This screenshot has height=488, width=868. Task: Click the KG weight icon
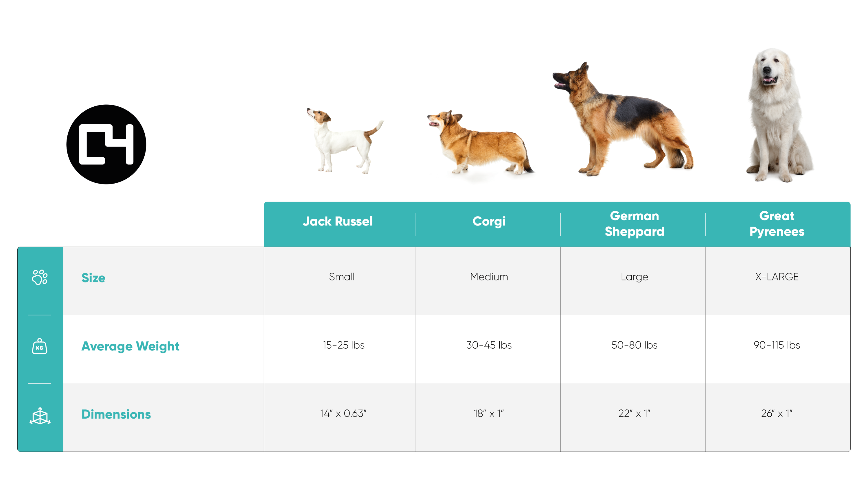click(x=39, y=346)
